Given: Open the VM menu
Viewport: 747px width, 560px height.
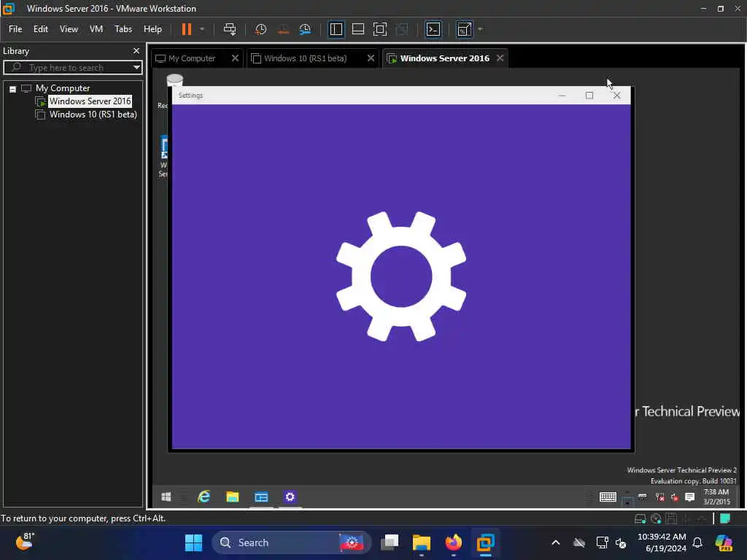Looking at the screenshot, I should (x=96, y=29).
